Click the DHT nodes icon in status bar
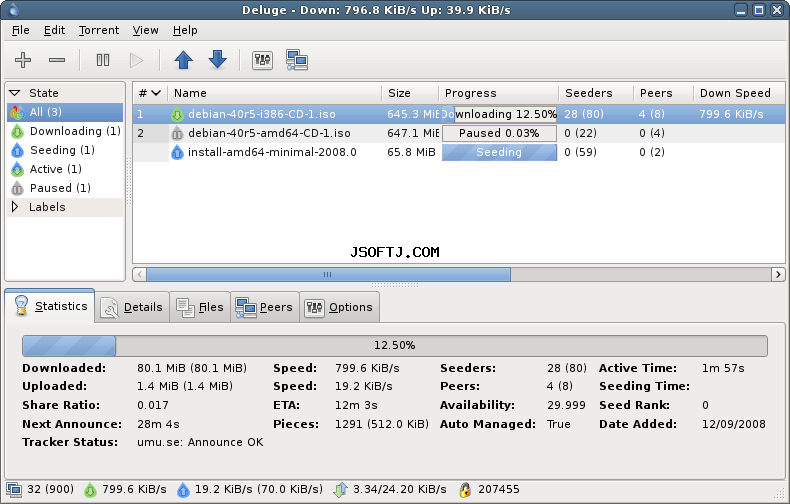The image size is (790, 504). coord(465,489)
